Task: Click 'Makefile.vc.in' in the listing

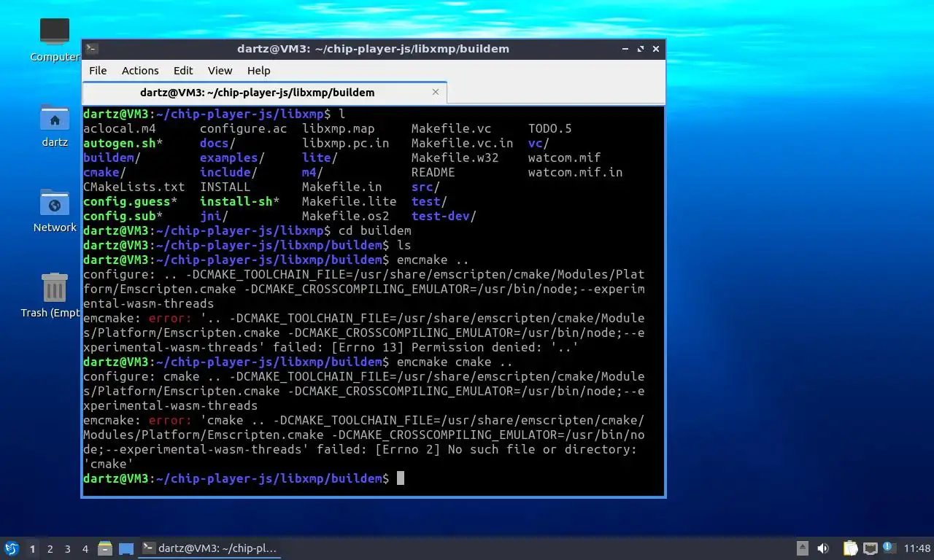Action: pyautogui.click(x=463, y=143)
